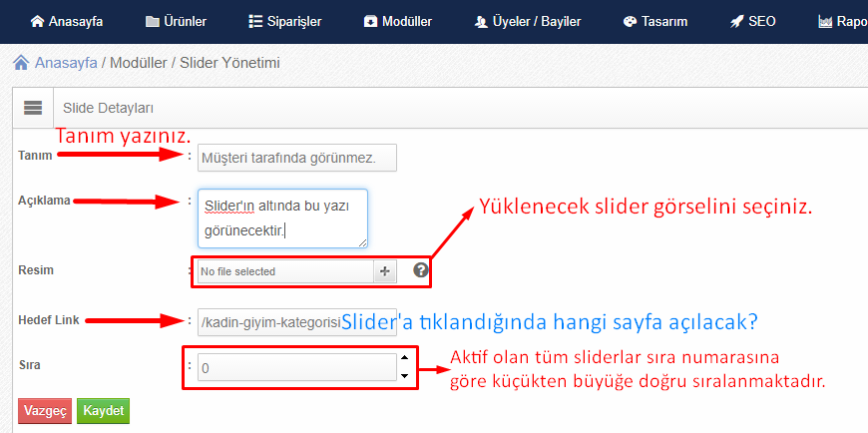Viewport: 868px width, 433px height.
Task: Focus the Tanım input field
Action: click(297, 158)
